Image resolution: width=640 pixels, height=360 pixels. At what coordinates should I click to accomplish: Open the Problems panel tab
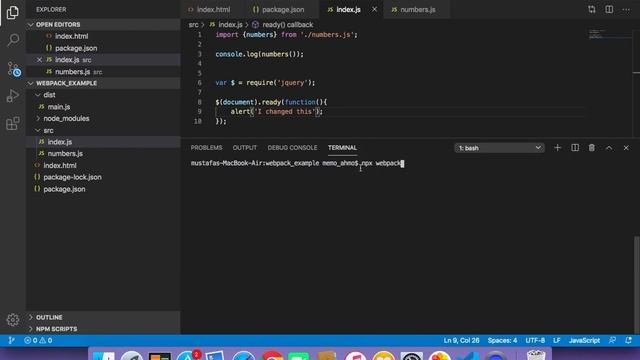point(207,148)
